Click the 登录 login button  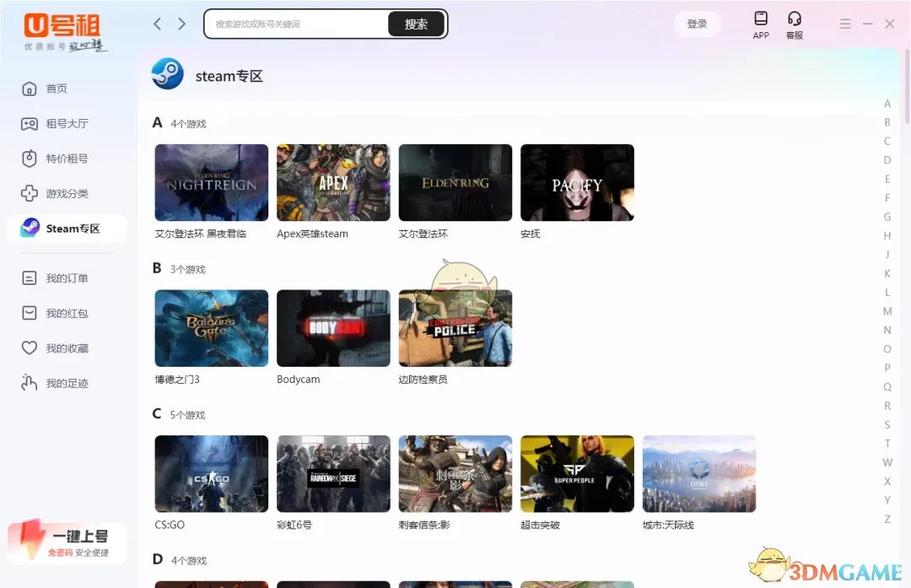coord(697,24)
